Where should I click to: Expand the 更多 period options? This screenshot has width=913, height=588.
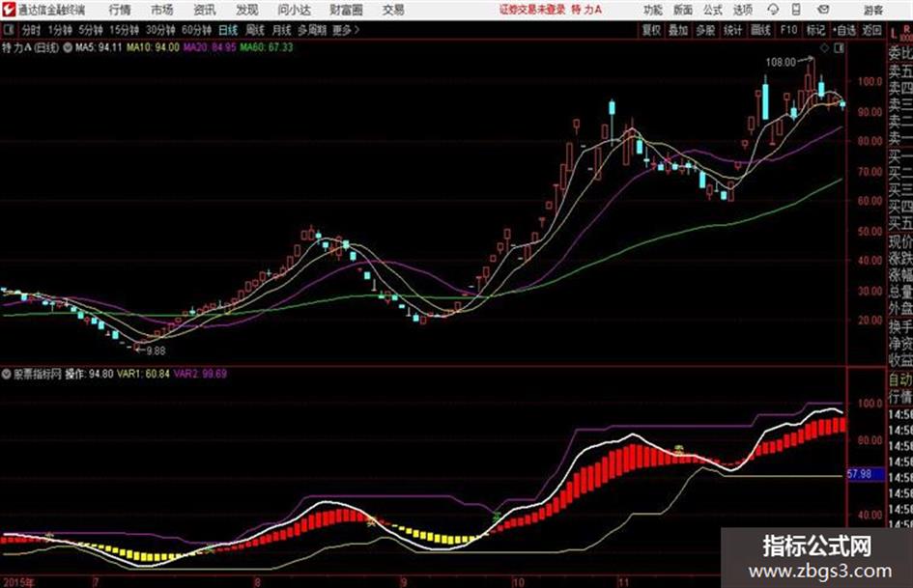click(x=346, y=30)
